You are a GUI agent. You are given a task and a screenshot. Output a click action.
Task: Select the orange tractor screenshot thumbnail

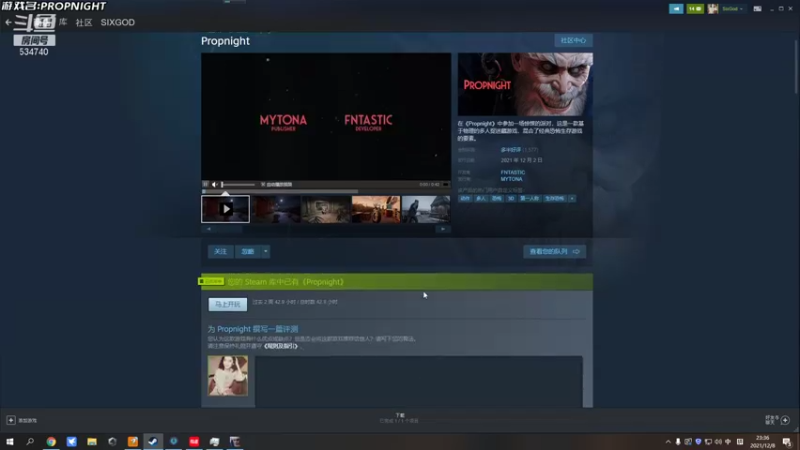pyautogui.click(x=376, y=209)
